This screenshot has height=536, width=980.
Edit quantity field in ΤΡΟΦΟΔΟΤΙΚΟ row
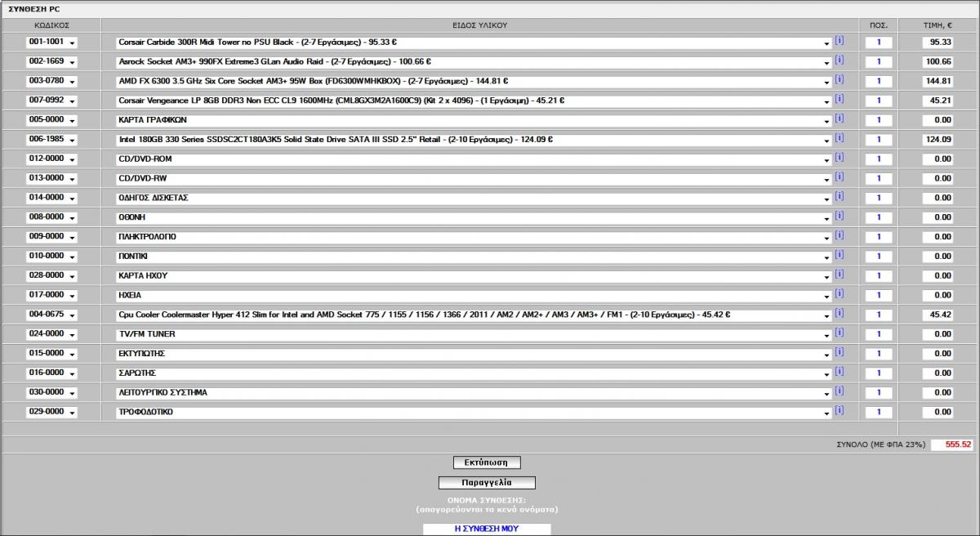click(879, 413)
